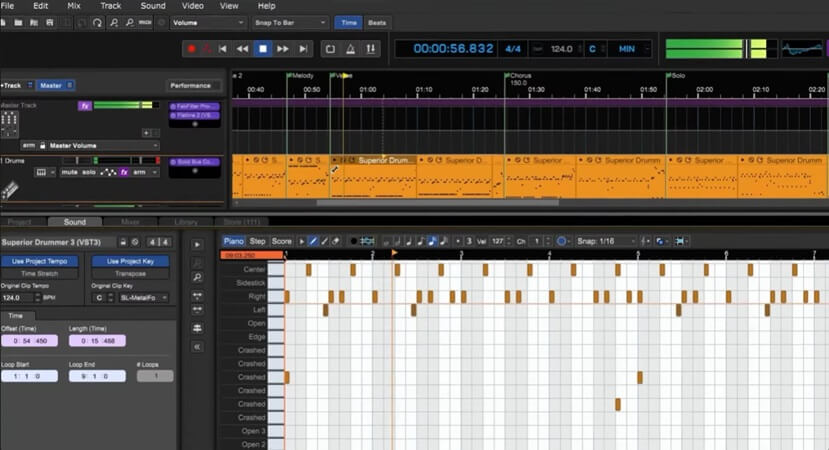Collapse panel with double-chevron icon
This screenshot has height=450, width=829.
click(197, 347)
